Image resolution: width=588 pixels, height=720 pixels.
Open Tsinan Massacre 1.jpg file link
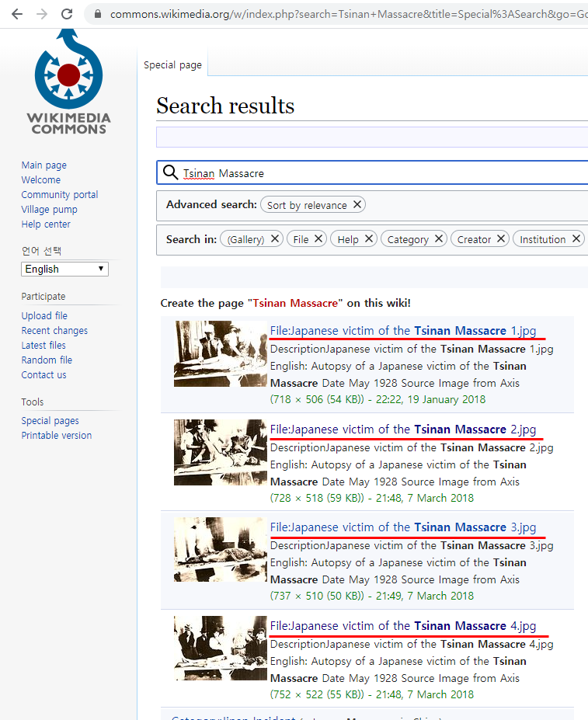click(402, 331)
